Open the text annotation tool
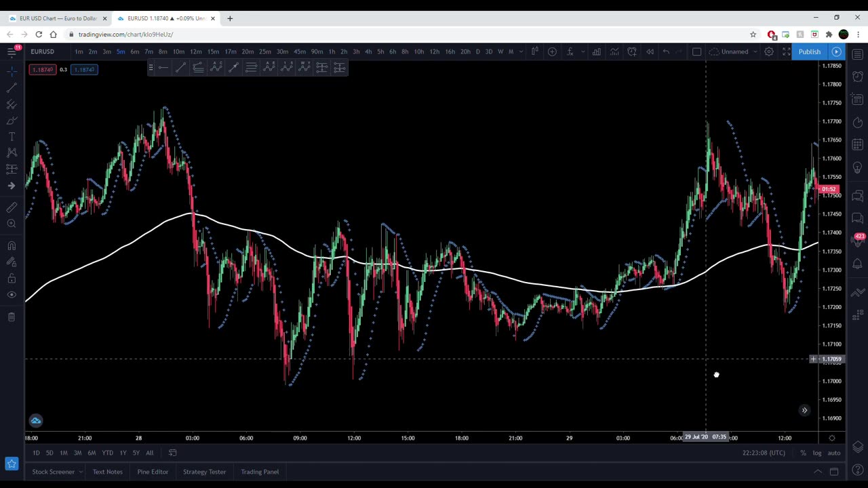Viewport: 868px width, 488px height. pyautogui.click(x=12, y=137)
